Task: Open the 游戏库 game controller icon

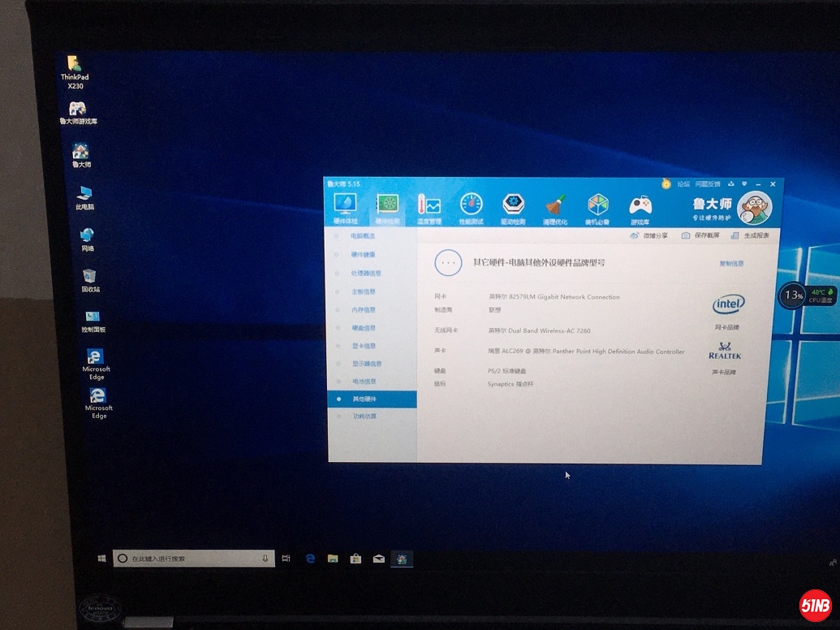Action: [640, 209]
